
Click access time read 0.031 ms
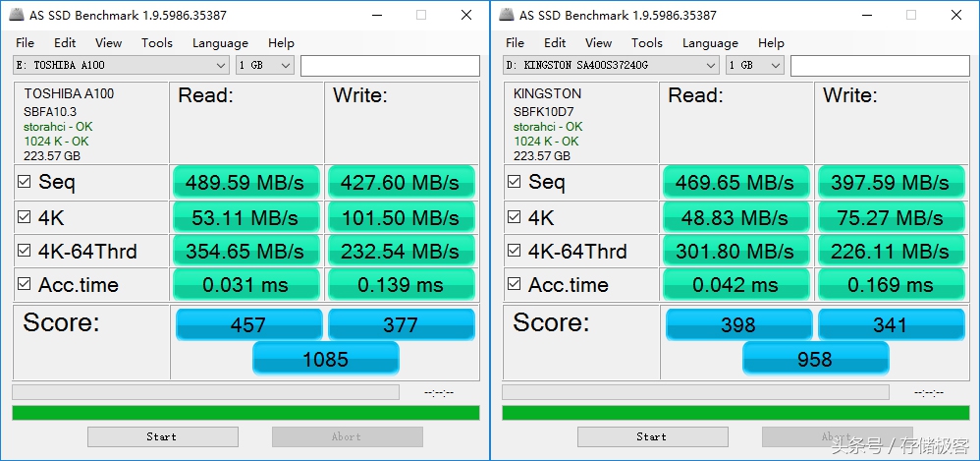[x=246, y=285]
